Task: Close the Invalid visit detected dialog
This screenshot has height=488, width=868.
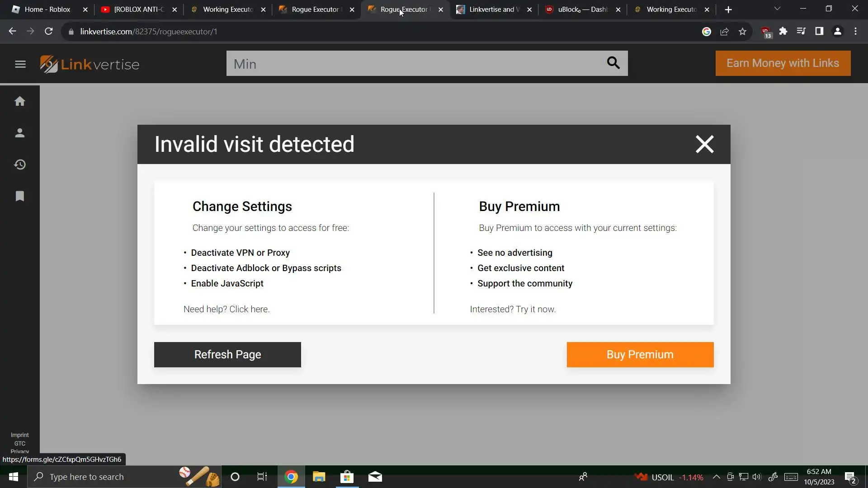Action: [x=704, y=145]
